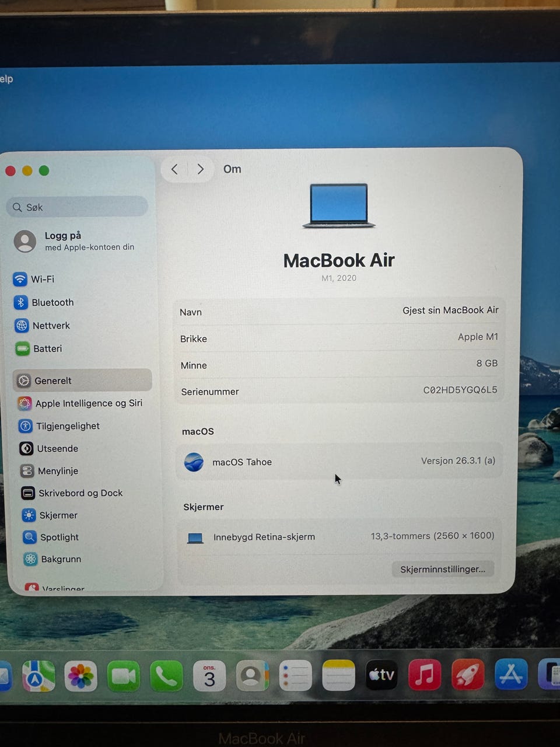Launch Contacts from the Dock

(252, 676)
